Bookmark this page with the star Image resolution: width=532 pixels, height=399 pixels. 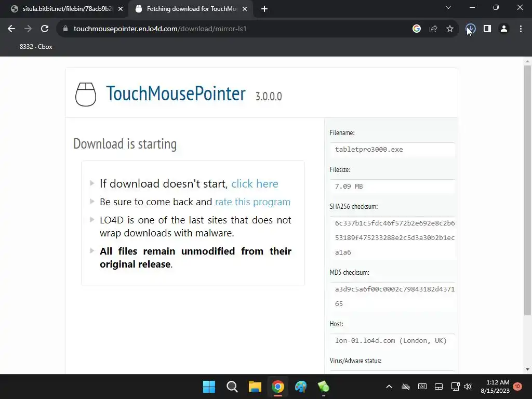pos(450,29)
